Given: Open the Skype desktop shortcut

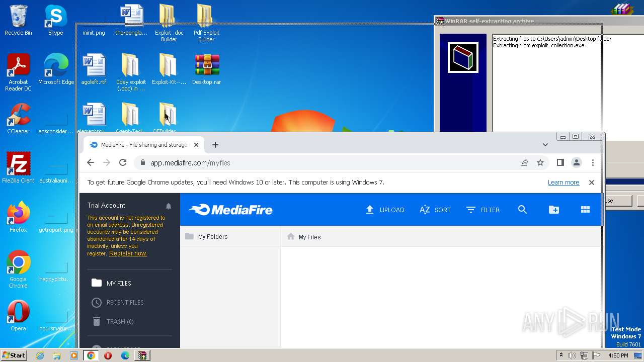Looking at the screenshot, I should 55,20.
